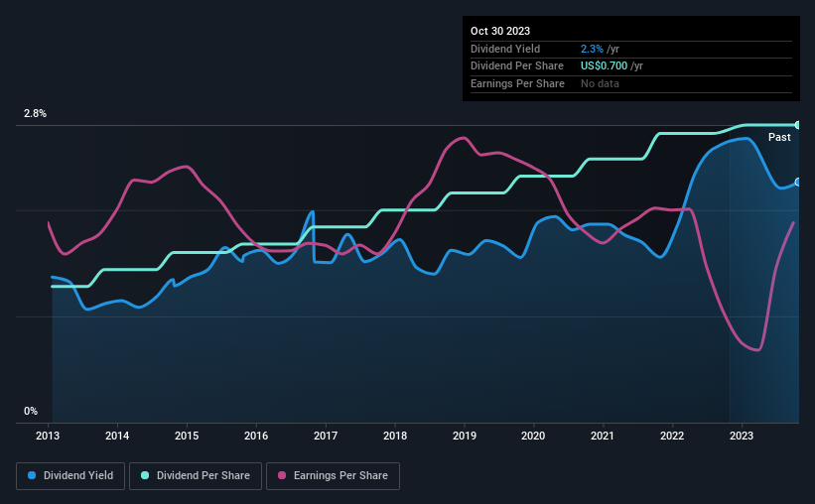Click the teal endpoint marker on Dividend Per Share line
Screen dimensions: 815x504
[798, 125]
